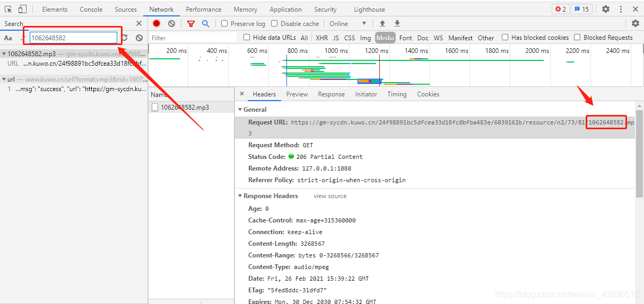Screen dimensions: 644x304
Task: Close the Search panel
Action: coord(139,23)
